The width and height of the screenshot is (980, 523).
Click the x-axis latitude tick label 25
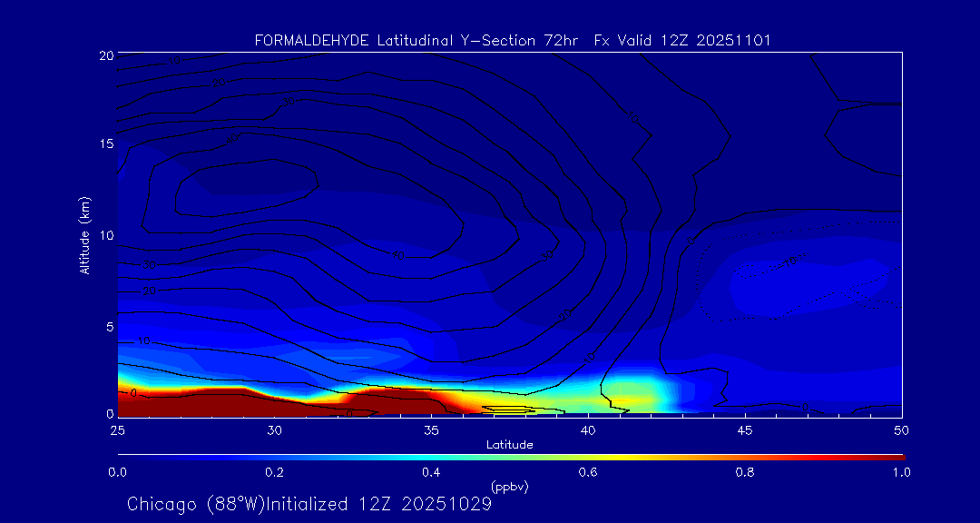[x=117, y=429]
